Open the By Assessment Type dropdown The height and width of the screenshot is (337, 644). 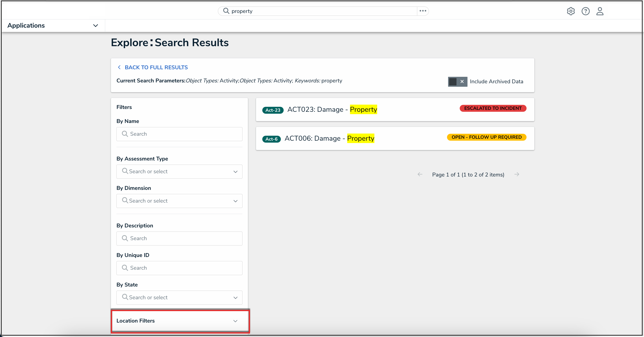[x=179, y=172]
